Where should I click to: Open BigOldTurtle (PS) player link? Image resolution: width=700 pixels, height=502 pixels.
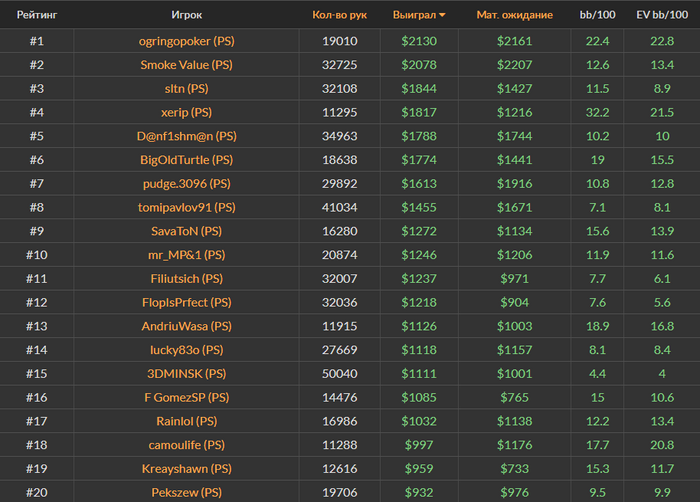point(186,160)
